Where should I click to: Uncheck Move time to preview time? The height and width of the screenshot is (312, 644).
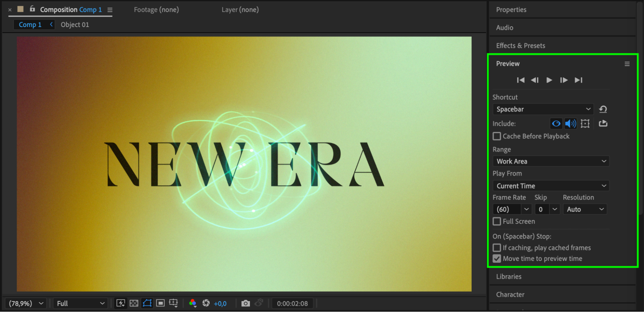coord(497,259)
